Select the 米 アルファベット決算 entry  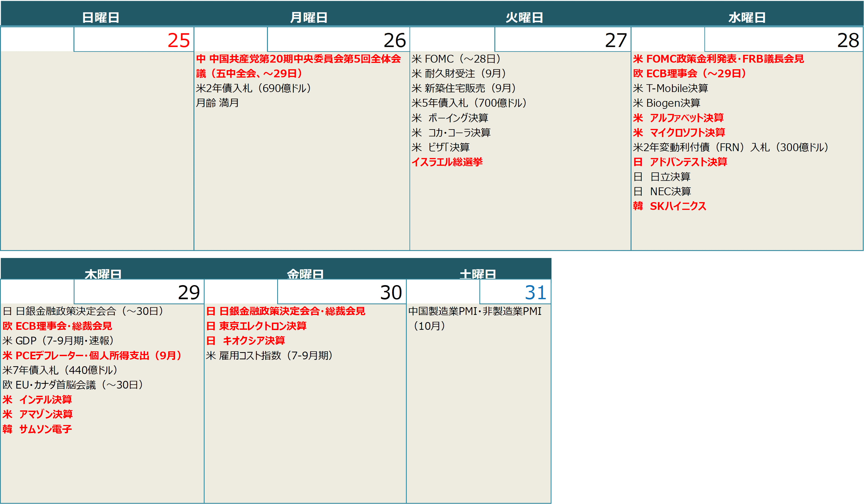(x=679, y=118)
